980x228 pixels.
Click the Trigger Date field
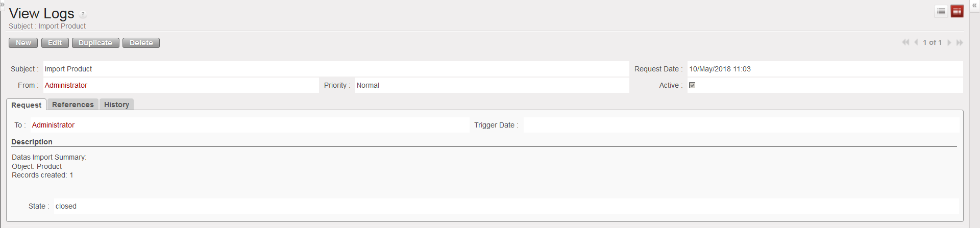tap(740, 125)
